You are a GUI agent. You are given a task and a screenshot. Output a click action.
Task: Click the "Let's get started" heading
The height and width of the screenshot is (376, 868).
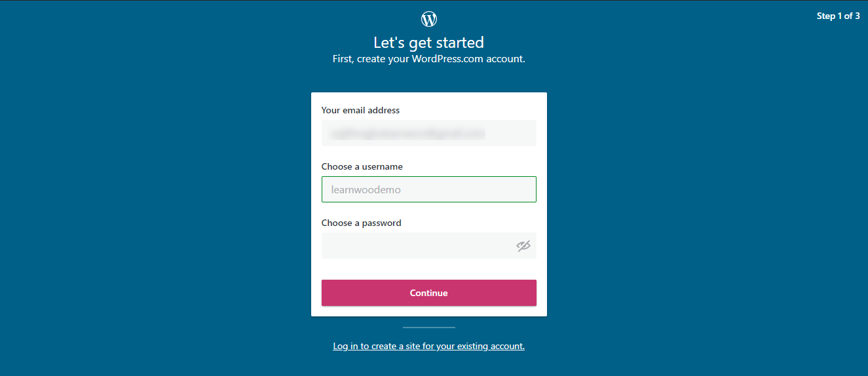coord(428,43)
